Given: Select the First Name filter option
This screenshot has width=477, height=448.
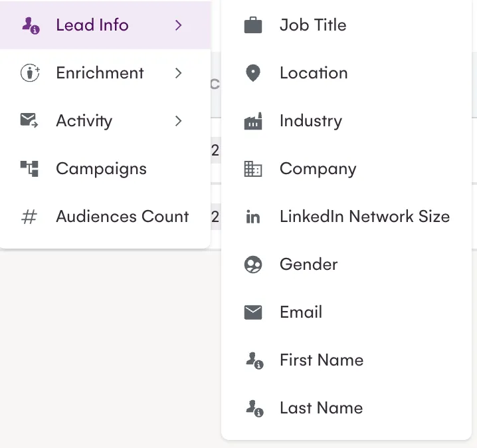Looking at the screenshot, I should coord(322,360).
